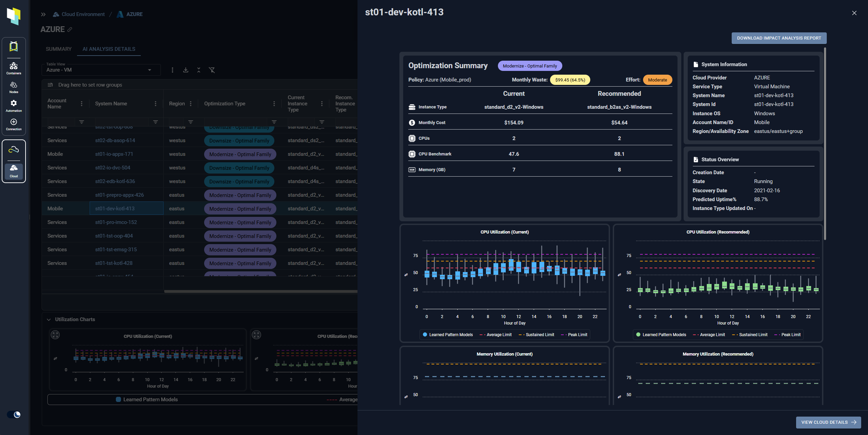Download the impact analysis report

(779, 38)
